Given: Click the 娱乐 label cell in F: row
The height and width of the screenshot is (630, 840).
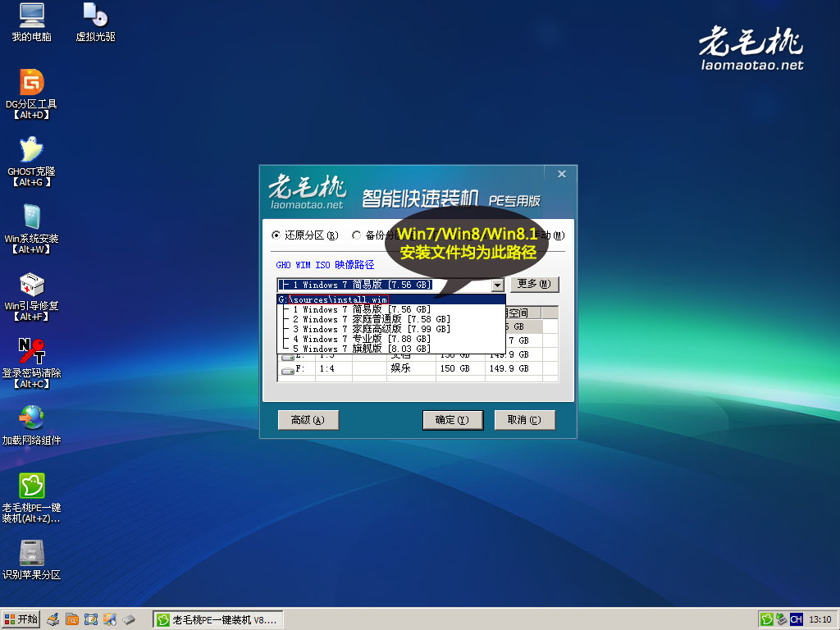Looking at the screenshot, I should tap(400, 368).
